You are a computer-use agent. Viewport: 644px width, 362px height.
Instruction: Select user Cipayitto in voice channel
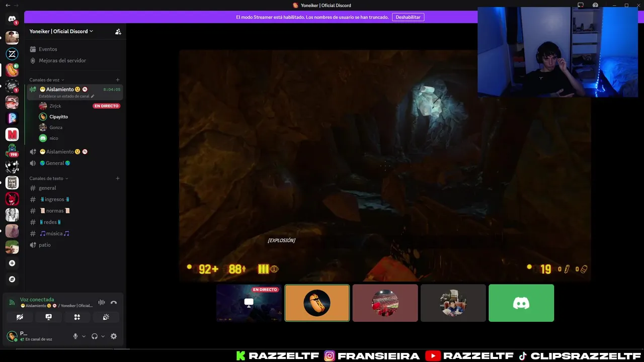tap(59, 117)
